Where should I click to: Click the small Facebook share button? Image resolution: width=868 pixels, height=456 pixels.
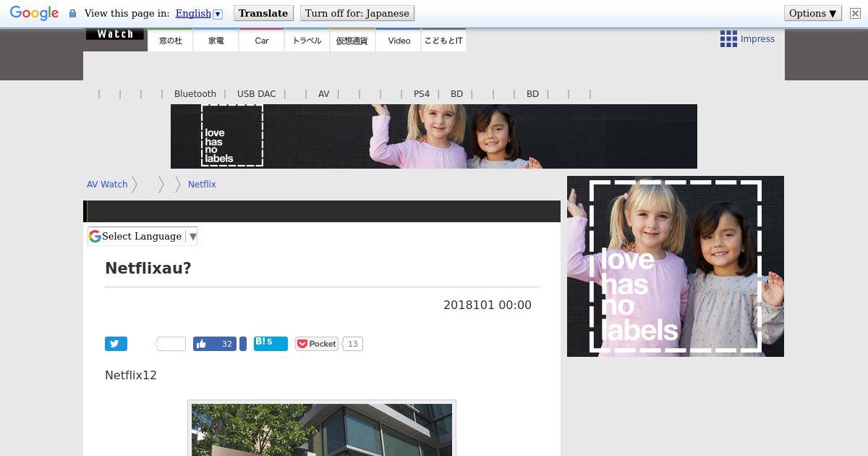(x=243, y=344)
